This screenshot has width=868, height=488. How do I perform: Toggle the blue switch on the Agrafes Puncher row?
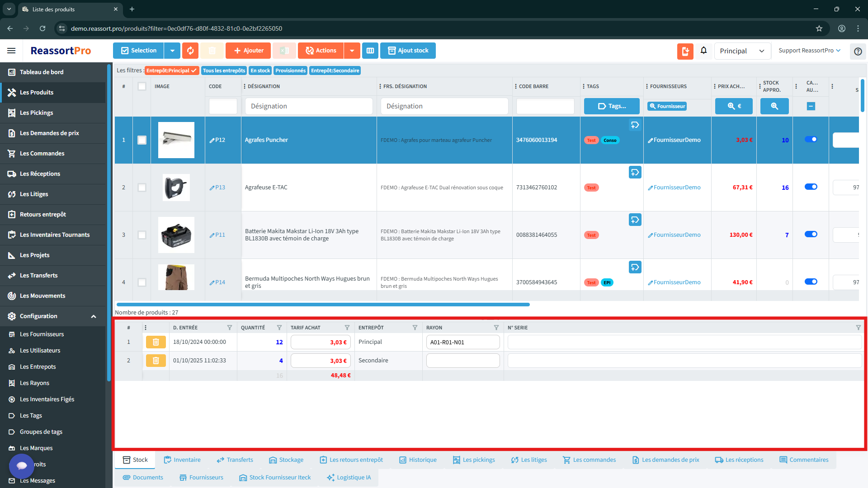(811, 140)
